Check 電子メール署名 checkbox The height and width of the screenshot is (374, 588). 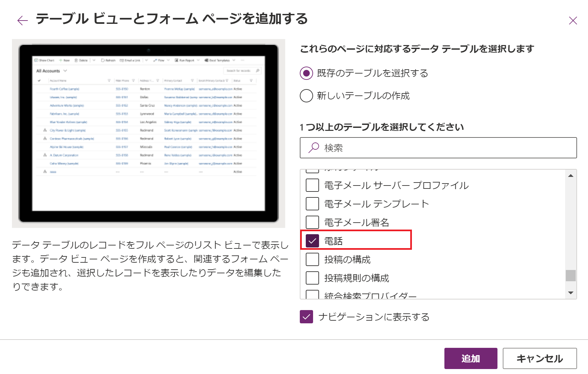coord(312,222)
